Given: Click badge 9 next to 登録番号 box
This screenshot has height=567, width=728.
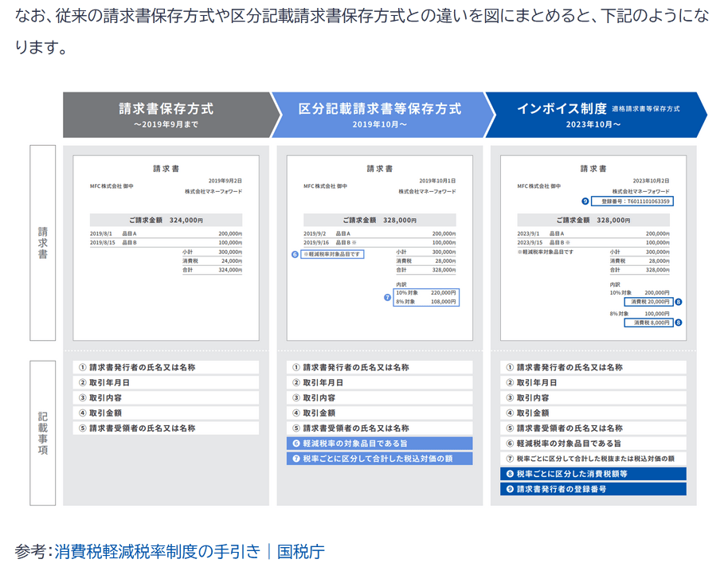Looking at the screenshot, I should [x=585, y=201].
